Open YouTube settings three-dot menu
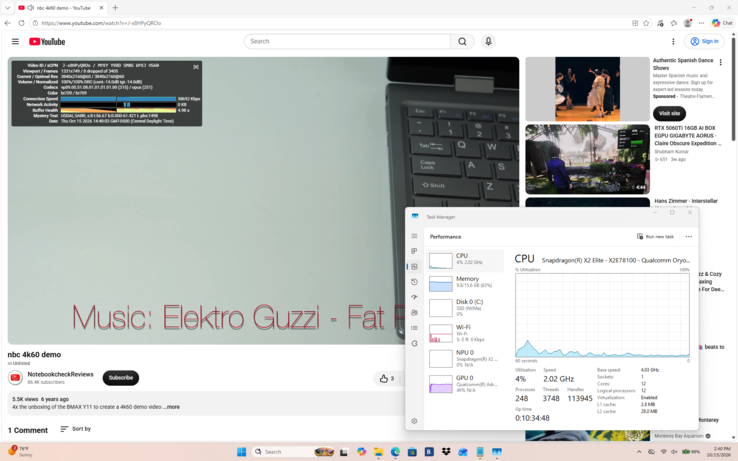The image size is (738, 461). point(673,41)
